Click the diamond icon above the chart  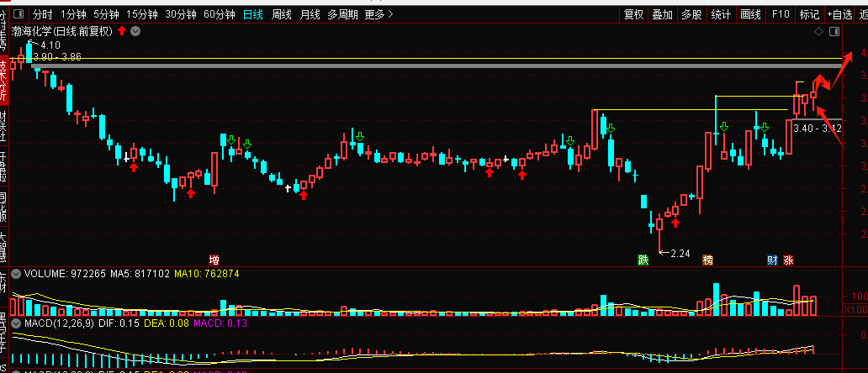(818, 31)
